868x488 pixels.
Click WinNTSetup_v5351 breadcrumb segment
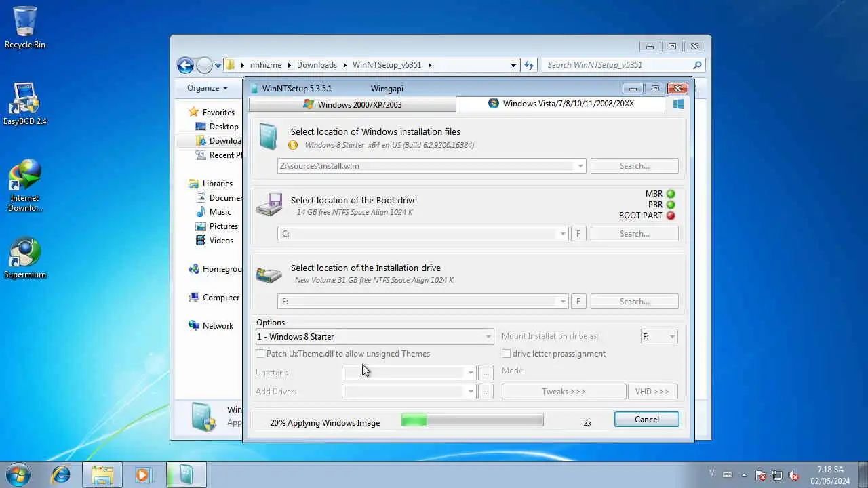click(x=387, y=65)
